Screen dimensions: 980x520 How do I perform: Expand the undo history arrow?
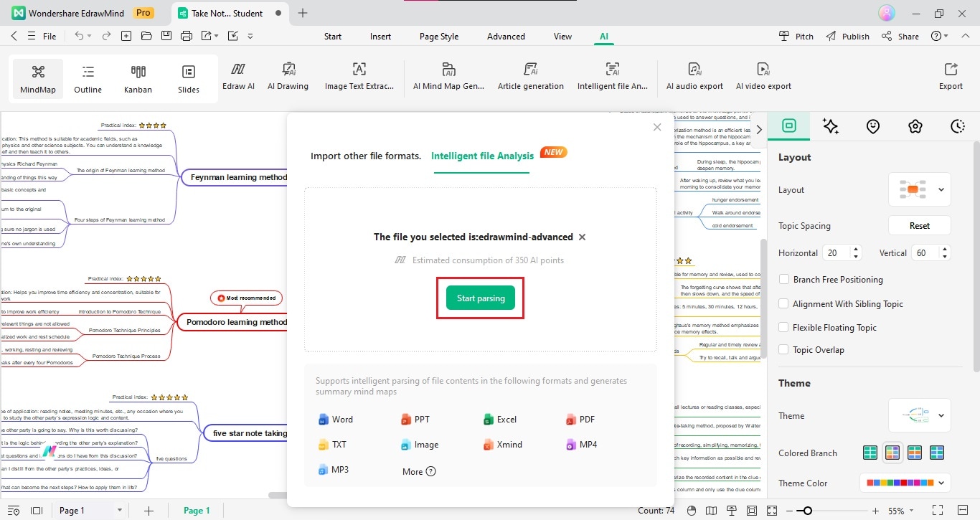(x=90, y=36)
